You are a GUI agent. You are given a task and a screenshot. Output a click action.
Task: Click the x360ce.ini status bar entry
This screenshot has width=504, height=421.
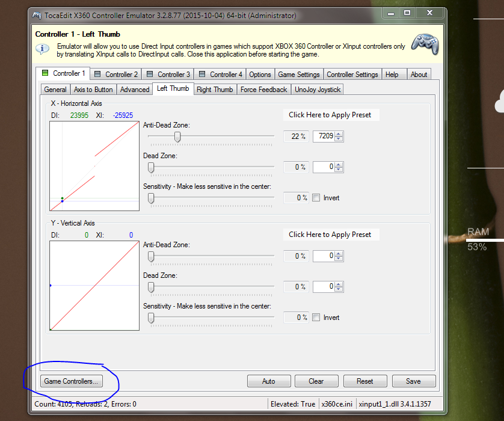337,404
